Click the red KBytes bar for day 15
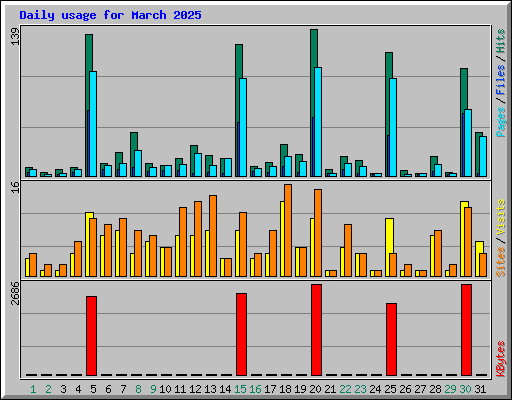Image resolution: width=512 pixels, height=400 pixels. tap(241, 335)
